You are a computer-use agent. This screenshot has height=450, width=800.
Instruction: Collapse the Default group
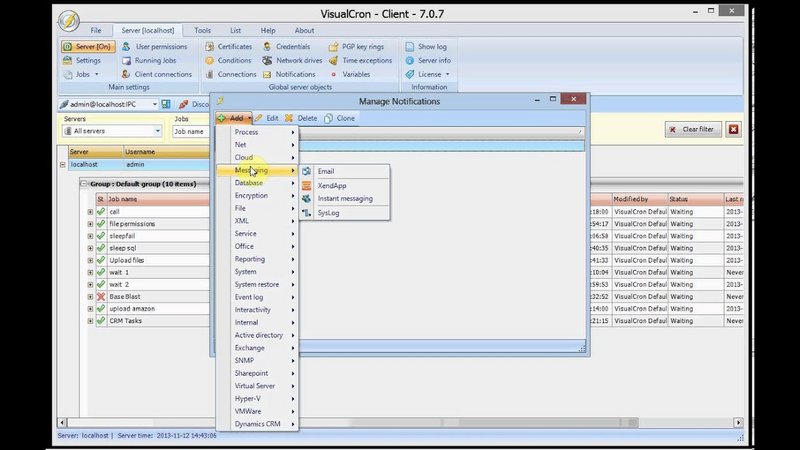click(x=84, y=184)
